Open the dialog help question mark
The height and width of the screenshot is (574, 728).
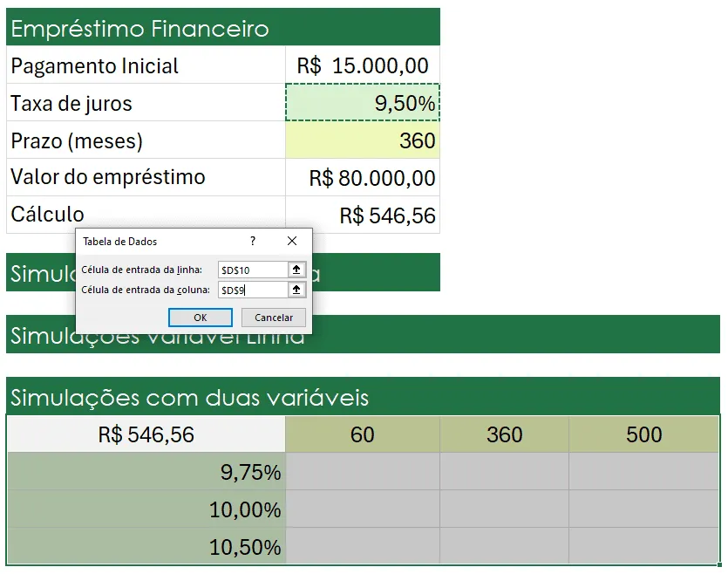(x=253, y=241)
